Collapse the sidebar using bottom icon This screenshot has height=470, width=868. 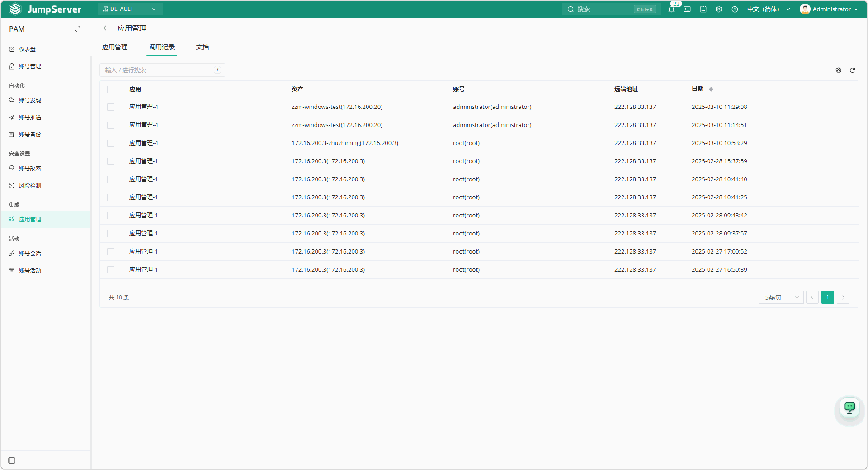pos(12,461)
